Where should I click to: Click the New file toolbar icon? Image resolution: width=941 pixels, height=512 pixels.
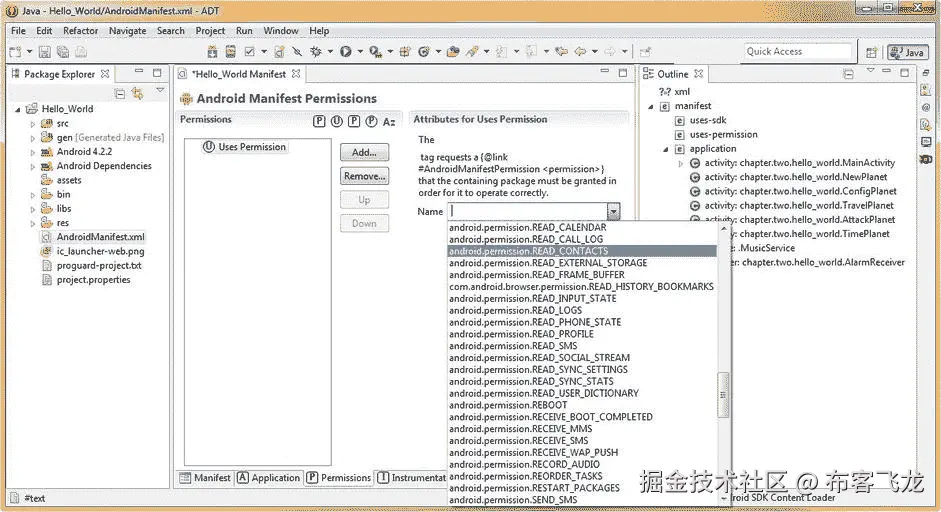(x=16, y=52)
